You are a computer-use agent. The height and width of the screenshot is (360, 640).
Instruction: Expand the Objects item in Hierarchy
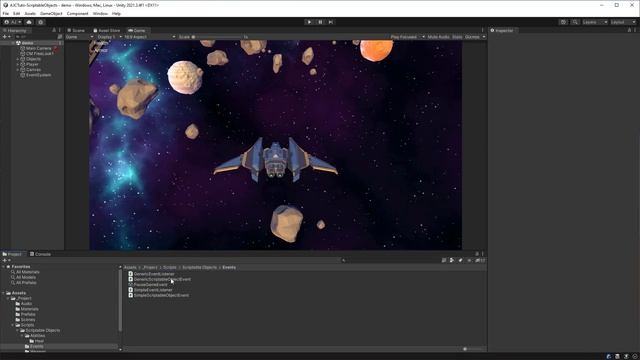click(18, 59)
